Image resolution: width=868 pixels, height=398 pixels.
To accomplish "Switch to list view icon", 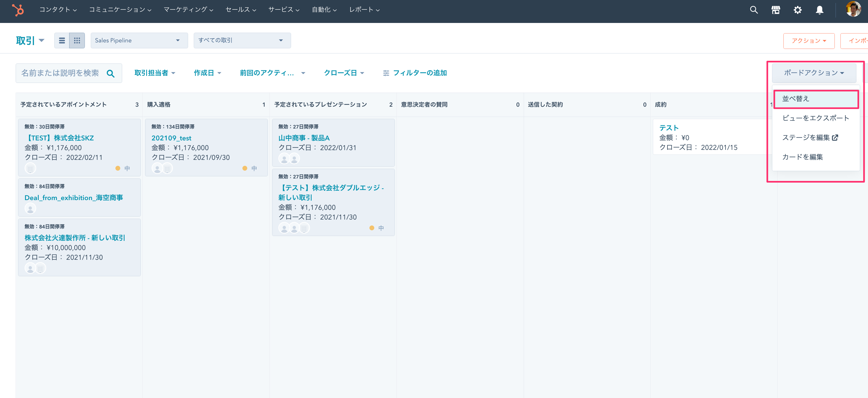I will coord(62,41).
